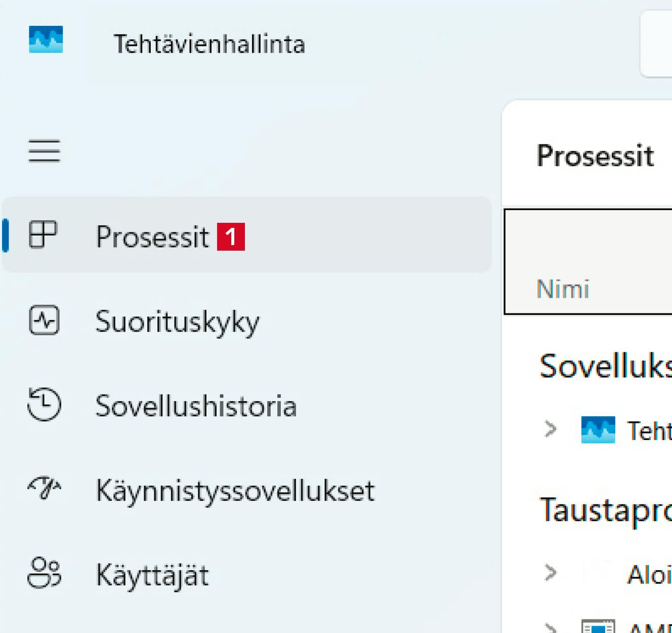Click the Task Manager app icon in title bar

(x=46, y=39)
